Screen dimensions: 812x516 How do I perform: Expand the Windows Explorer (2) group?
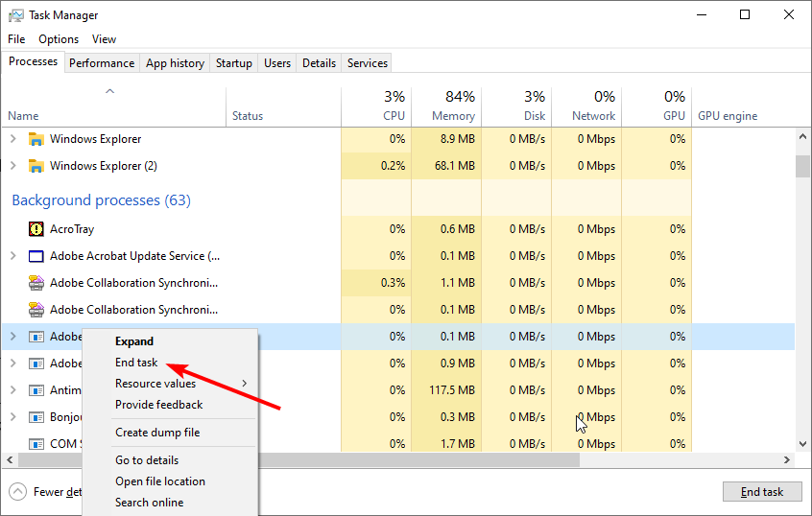point(12,166)
